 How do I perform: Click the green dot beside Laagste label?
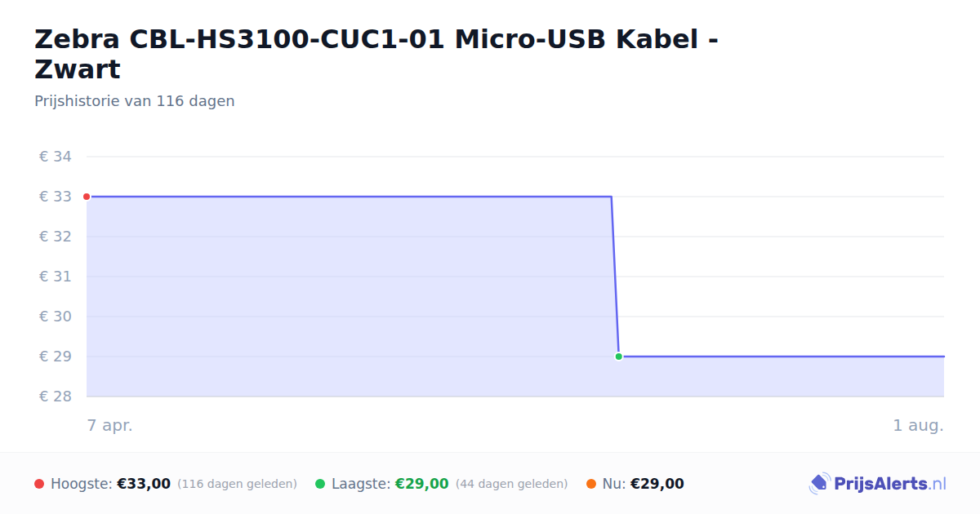(x=320, y=484)
